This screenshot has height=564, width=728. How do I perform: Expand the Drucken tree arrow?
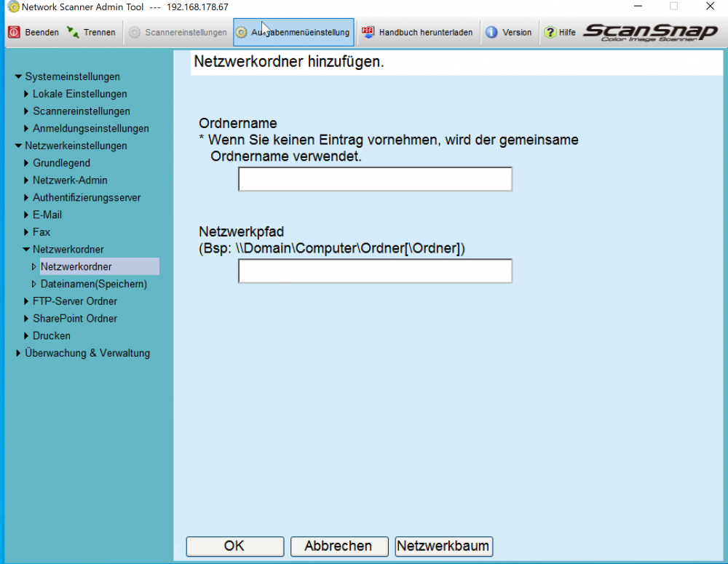click(26, 335)
